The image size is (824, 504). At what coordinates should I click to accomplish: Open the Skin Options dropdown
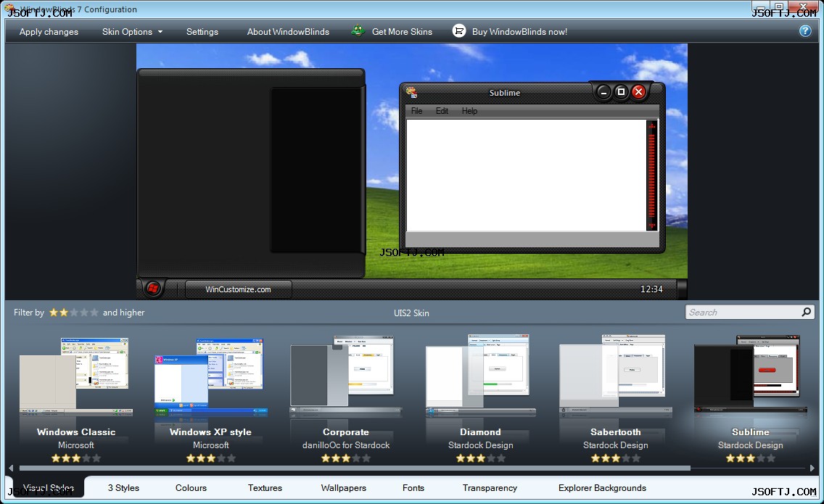point(133,31)
